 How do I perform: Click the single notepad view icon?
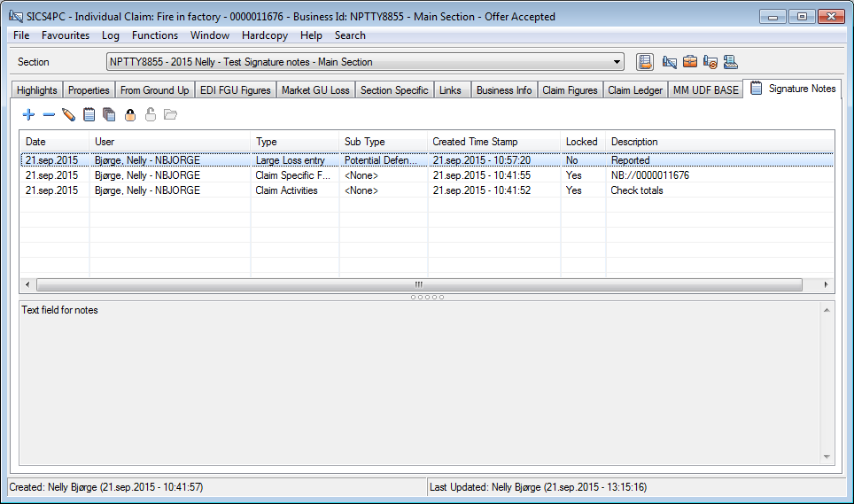[89, 114]
